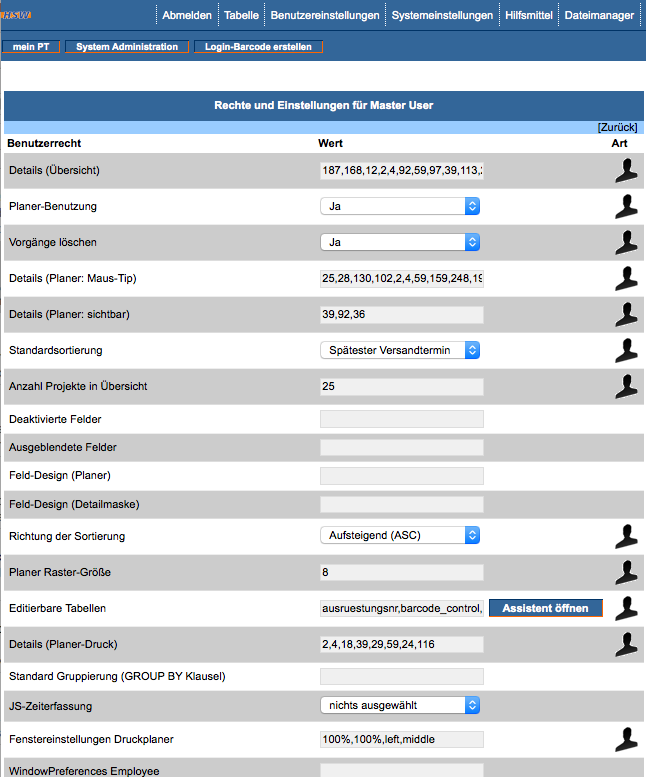This screenshot has width=646, height=777.
Task: Click the Editierbare Tabellen label
Action: coord(57,609)
